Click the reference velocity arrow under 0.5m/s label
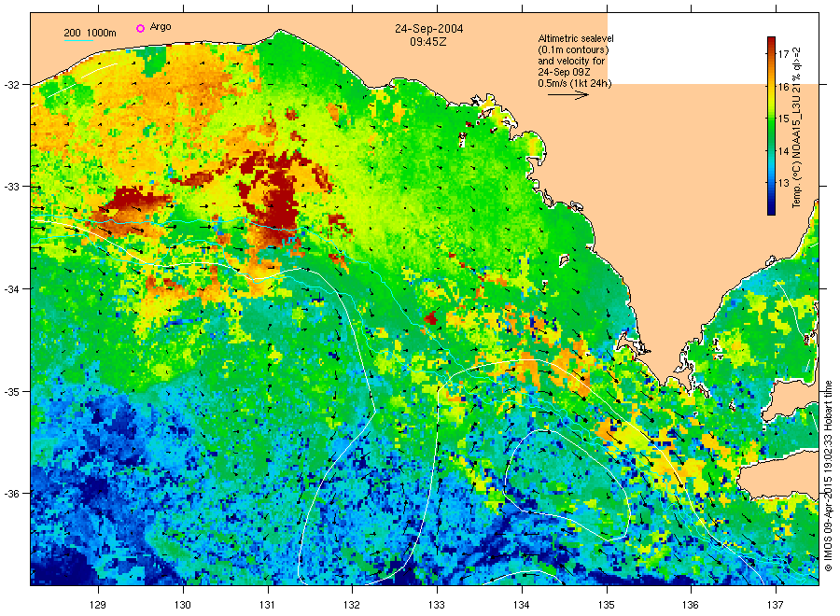This screenshot has height=616, width=840. 568,95
